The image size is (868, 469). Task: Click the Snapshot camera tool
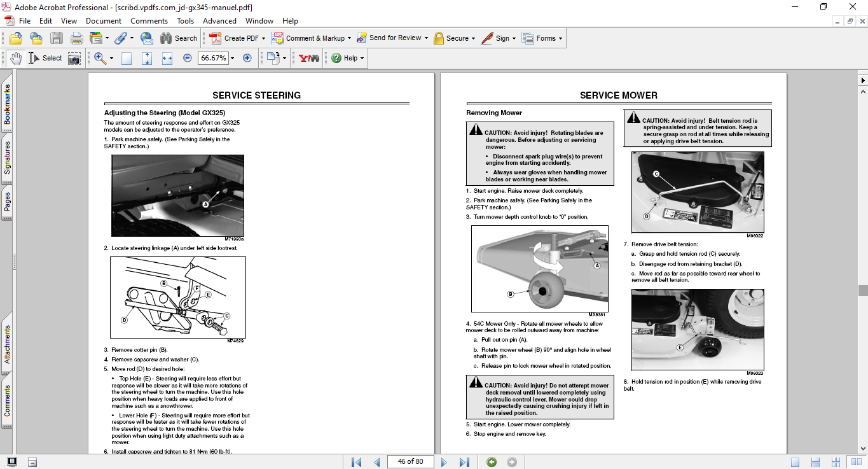coord(74,58)
